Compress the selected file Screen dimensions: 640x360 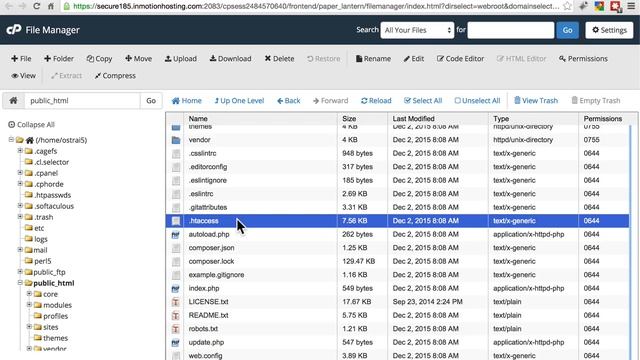(115, 76)
